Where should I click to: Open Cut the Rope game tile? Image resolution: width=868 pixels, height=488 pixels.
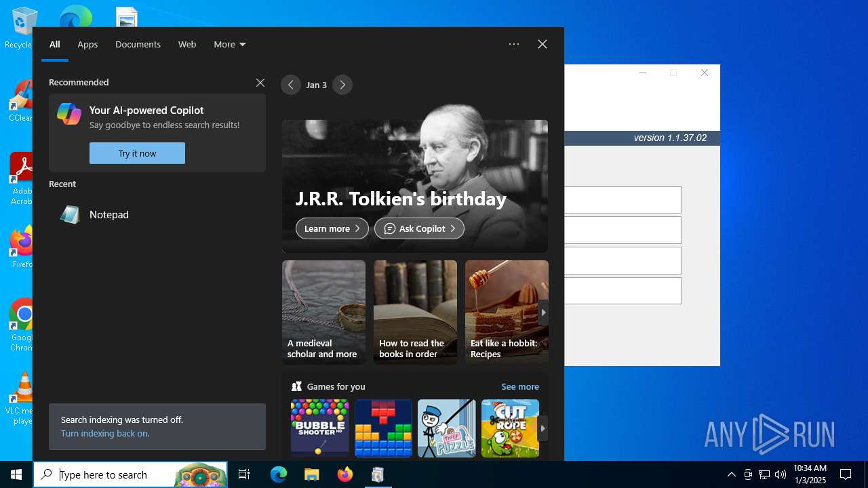click(x=510, y=428)
